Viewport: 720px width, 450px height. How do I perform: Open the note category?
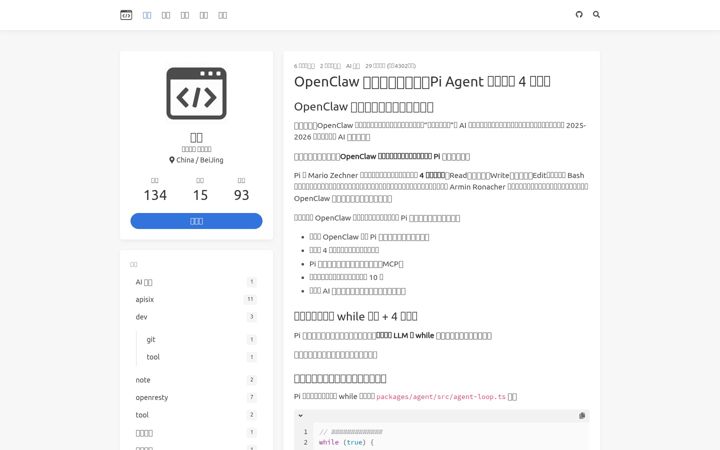196,380
